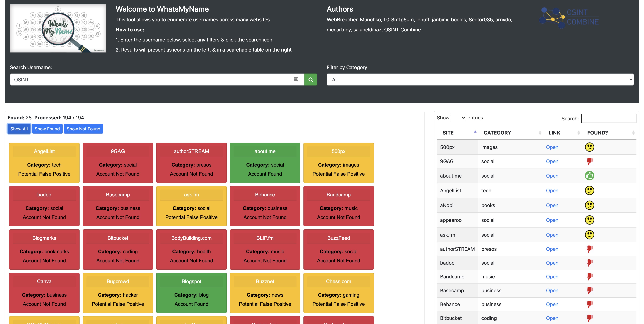Sort table by SITE column arrow
This screenshot has height=324, width=644.
[475, 132]
